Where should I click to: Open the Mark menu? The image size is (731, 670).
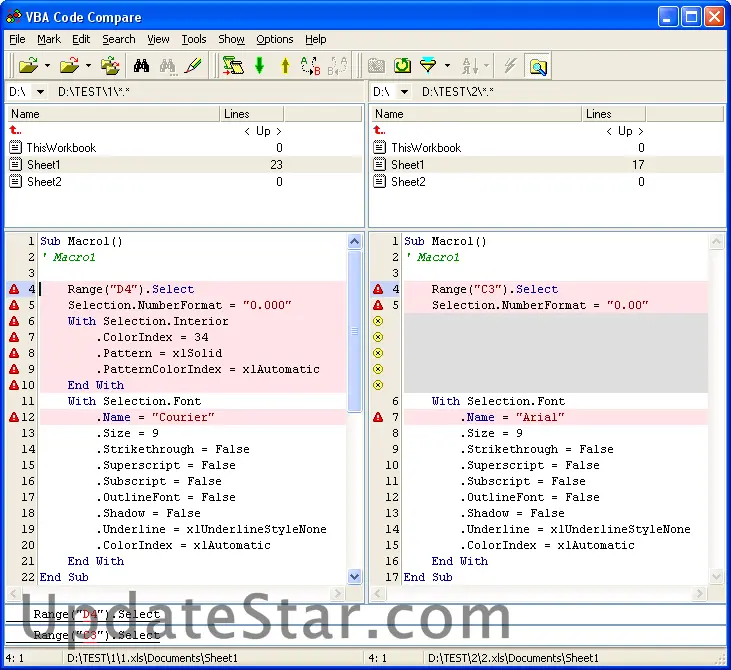tap(49, 39)
